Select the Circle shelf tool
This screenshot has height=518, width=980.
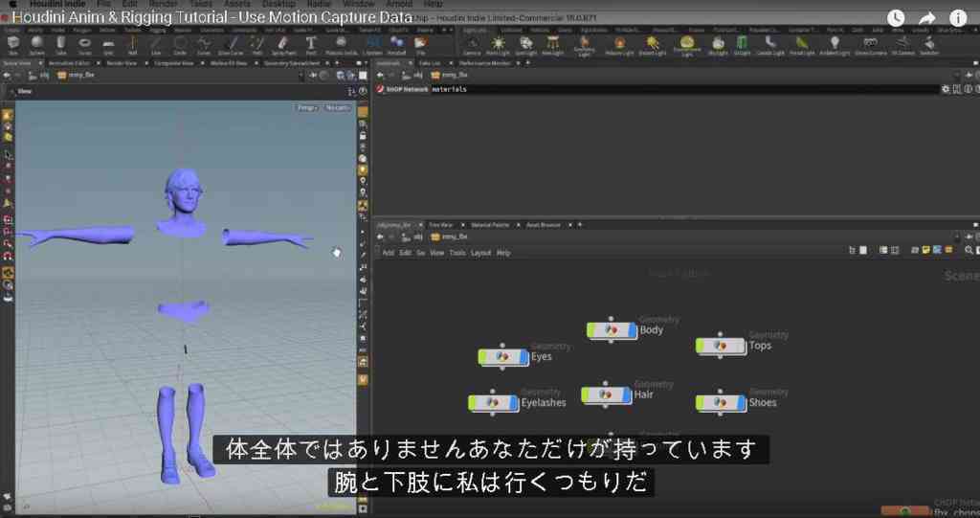(x=180, y=44)
